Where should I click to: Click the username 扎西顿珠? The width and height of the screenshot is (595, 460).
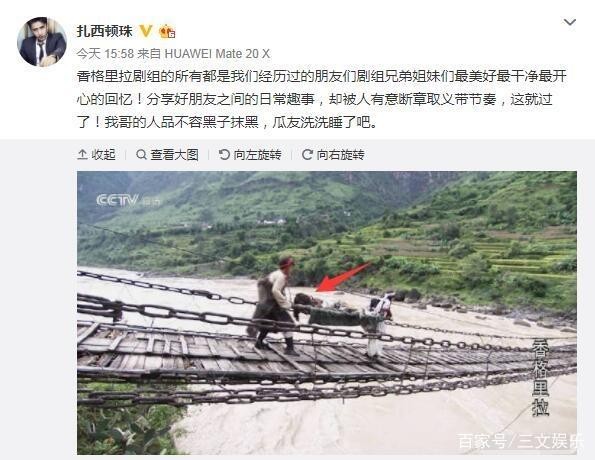(x=105, y=31)
